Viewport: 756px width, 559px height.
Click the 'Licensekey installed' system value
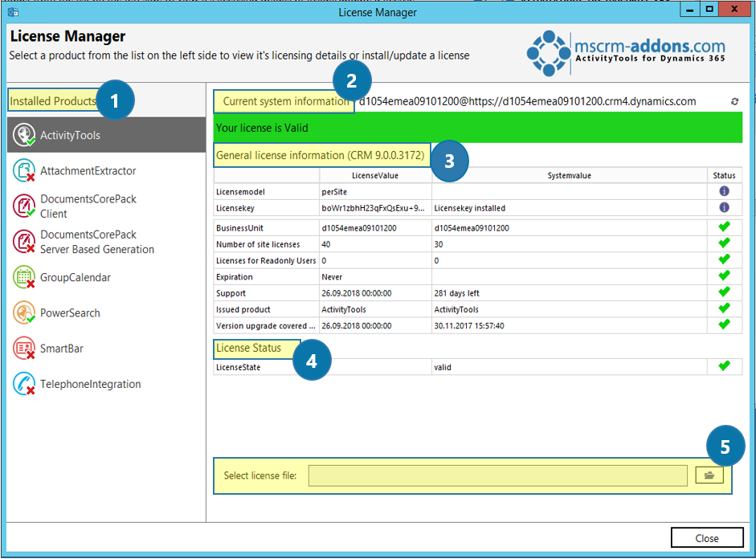click(x=470, y=208)
